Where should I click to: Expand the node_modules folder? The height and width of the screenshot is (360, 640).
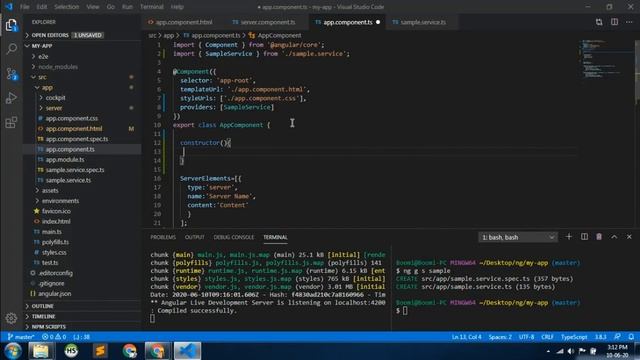click(x=82, y=67)
